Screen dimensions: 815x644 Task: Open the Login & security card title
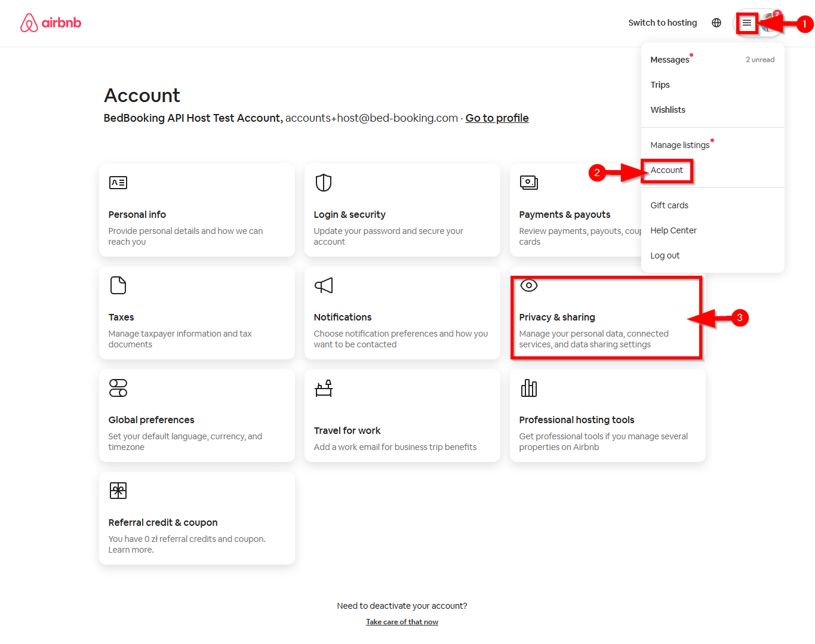tap(349, 215)
